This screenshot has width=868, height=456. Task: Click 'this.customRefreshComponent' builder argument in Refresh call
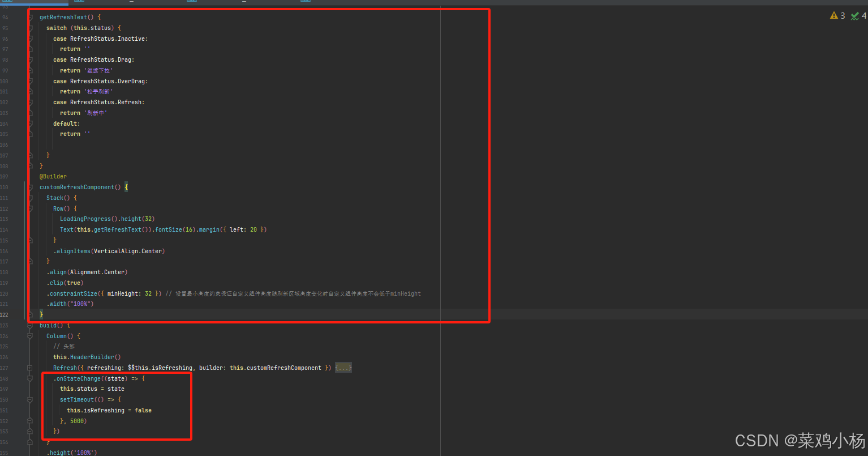coord(276,368)
